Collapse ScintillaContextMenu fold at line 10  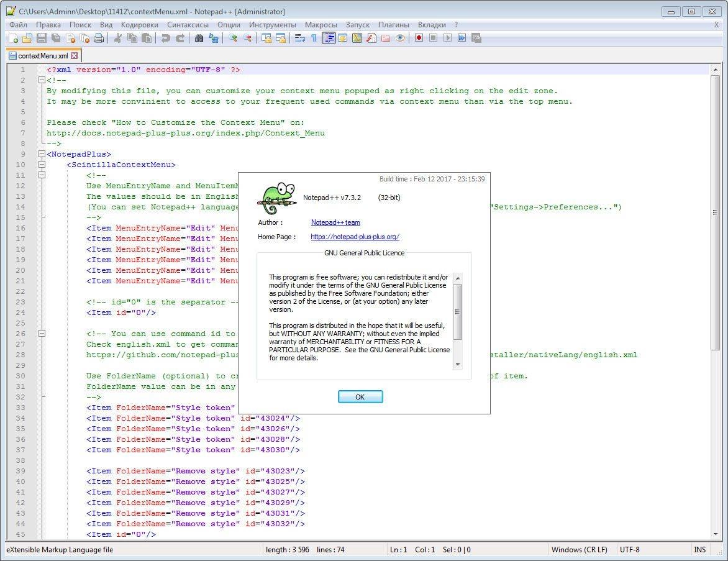[42, 165]
